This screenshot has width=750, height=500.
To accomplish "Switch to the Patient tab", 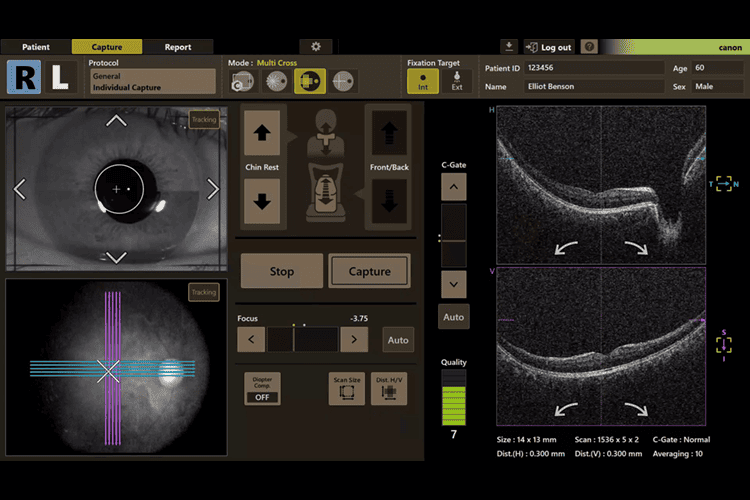I will pyautogui.click(x=36, y=47).
